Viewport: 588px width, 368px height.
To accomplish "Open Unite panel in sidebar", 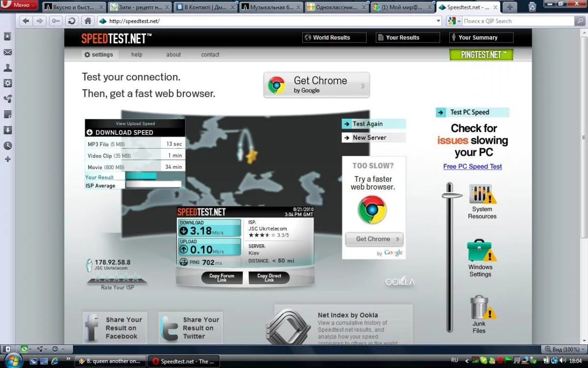I will [8, 99].
